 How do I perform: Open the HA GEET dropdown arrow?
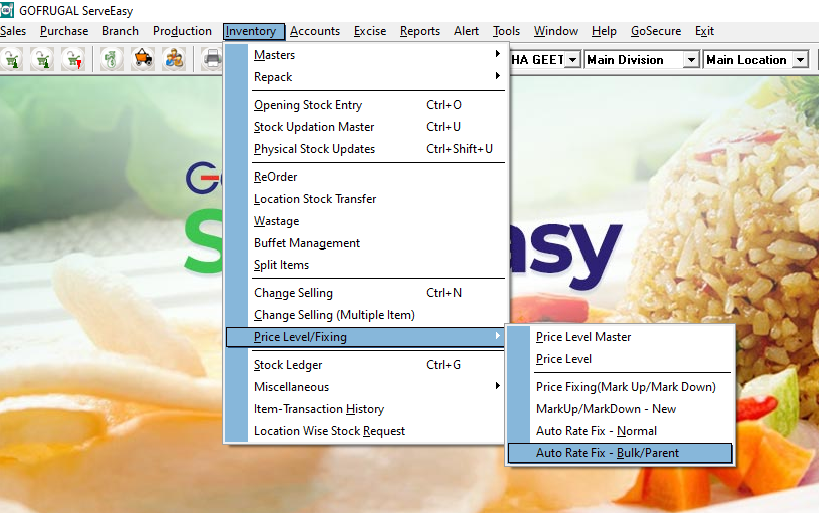572,60
